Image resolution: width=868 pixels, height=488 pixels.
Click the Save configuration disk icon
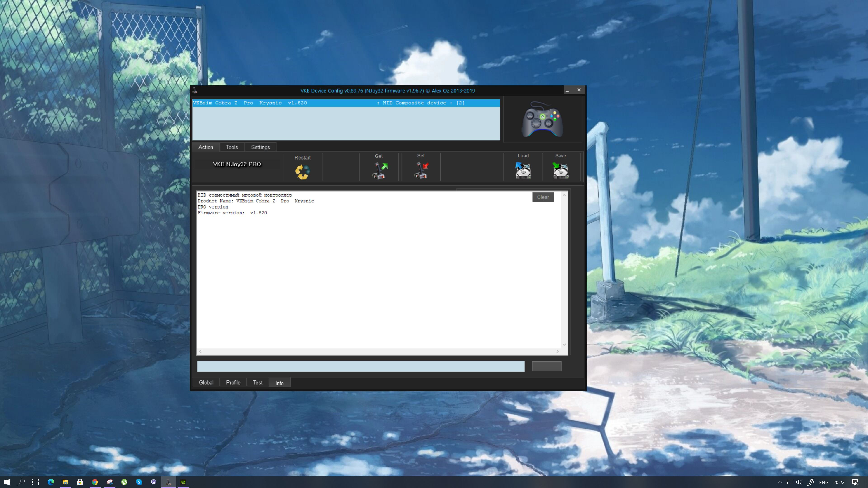tap(561, 170)
